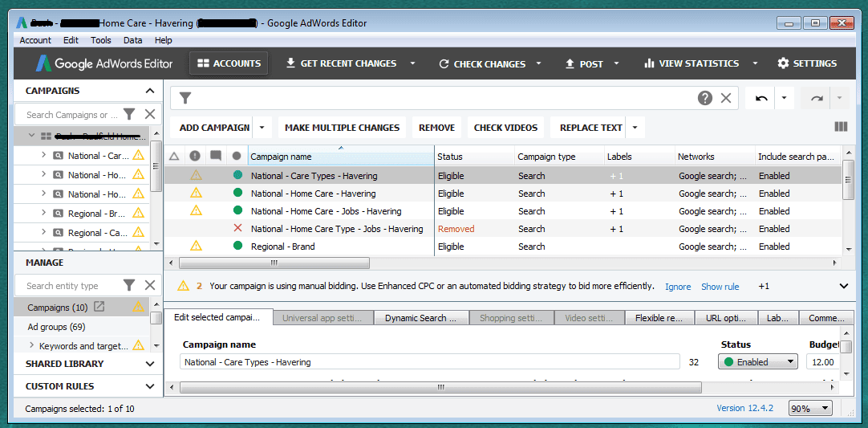The image size is (868, 428).
Task: Click the filter help question mark icon
Action: coord(704,99)
